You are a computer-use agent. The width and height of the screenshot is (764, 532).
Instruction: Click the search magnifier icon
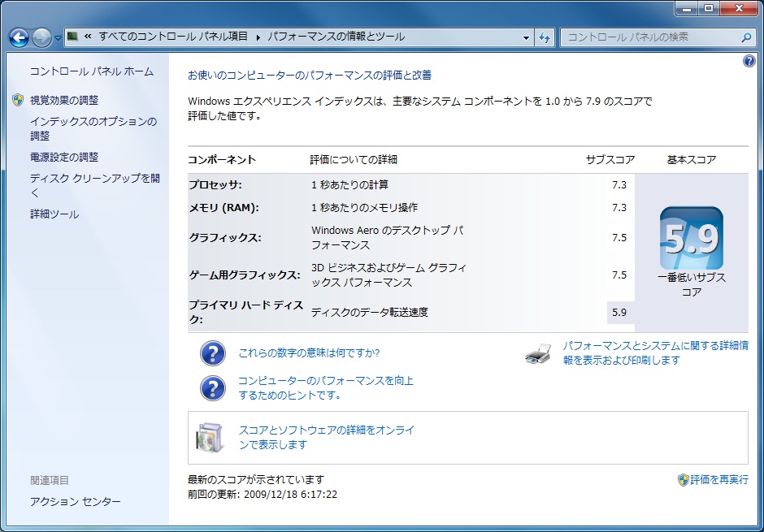pos(746,37)
